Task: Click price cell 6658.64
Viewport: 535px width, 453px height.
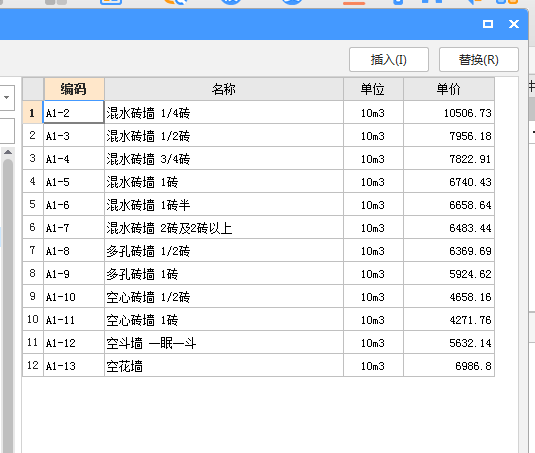Action: [449, 204]
